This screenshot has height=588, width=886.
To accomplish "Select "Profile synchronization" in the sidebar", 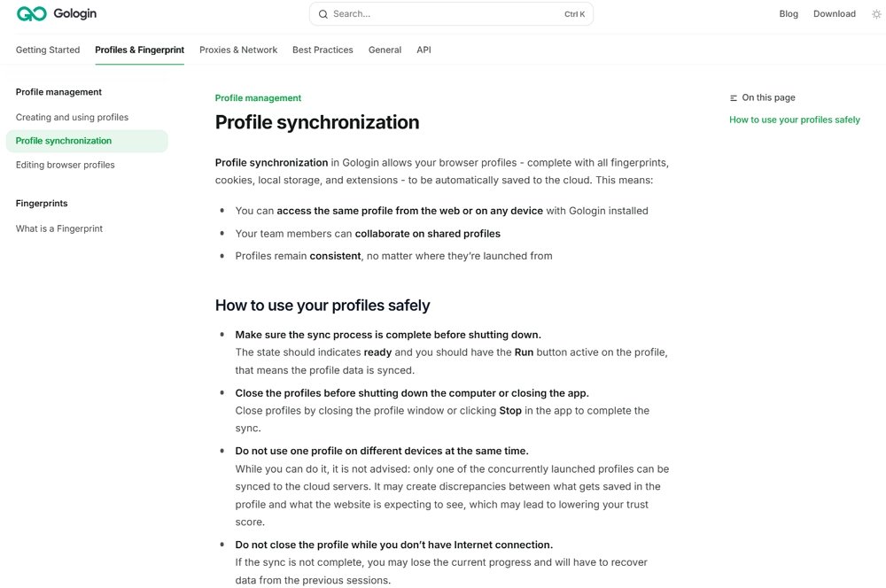I will coord(64,140).
